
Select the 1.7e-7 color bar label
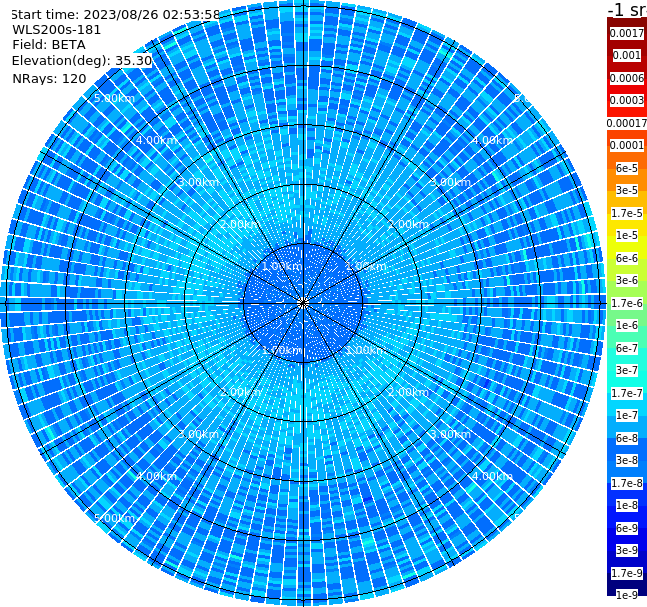coord(627,393)
